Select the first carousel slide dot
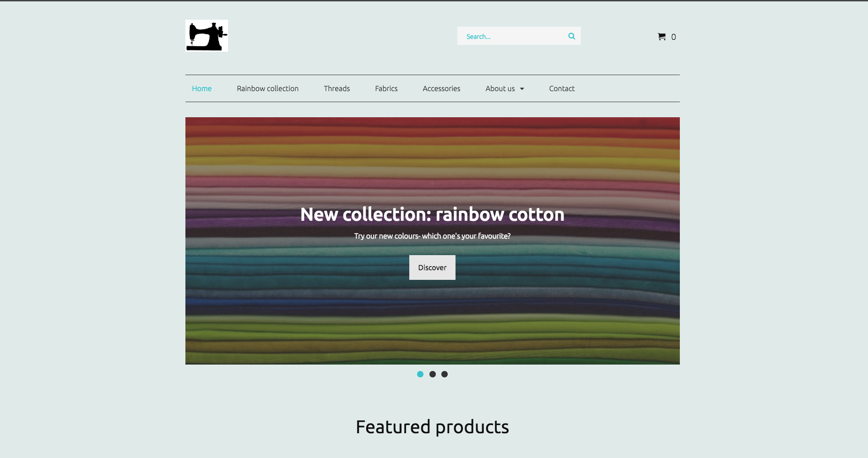 tap(420, 374)
